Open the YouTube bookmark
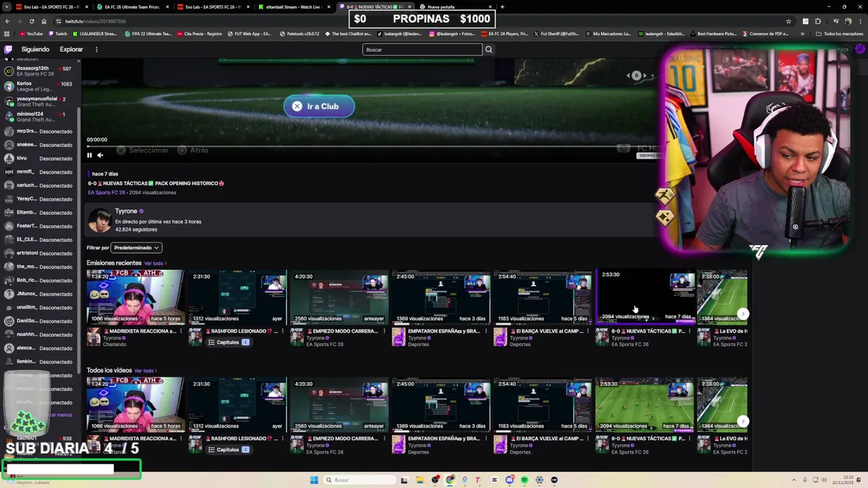 tap(31, 34)
